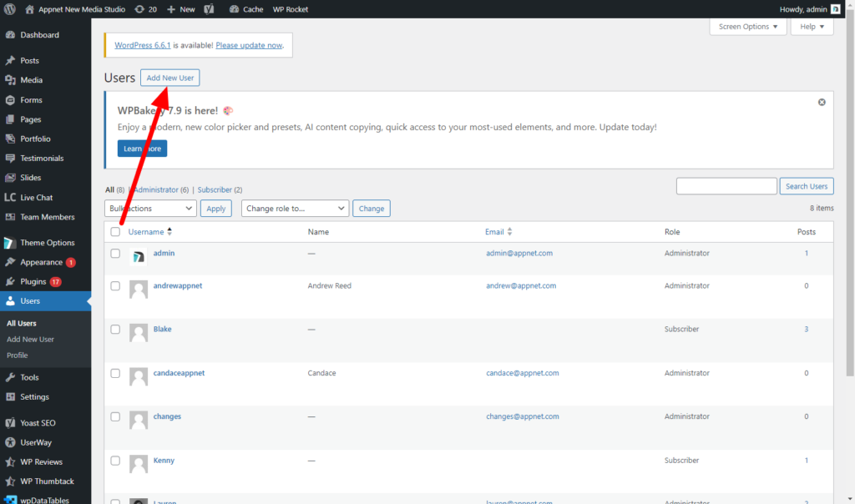This screenshot has width=855, height=504.
Task: Select the checkbox for user Blake
Action: [x=115, y=330]
